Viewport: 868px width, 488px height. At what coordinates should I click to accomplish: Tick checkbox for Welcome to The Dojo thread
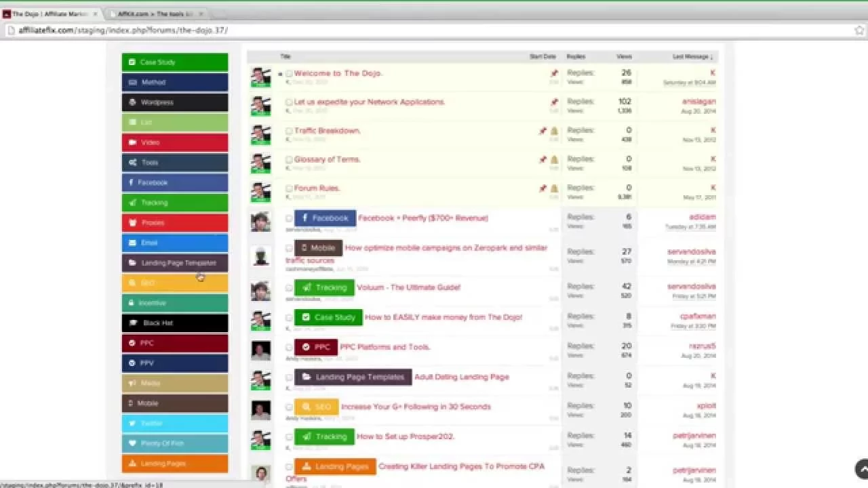click(289, 73)
